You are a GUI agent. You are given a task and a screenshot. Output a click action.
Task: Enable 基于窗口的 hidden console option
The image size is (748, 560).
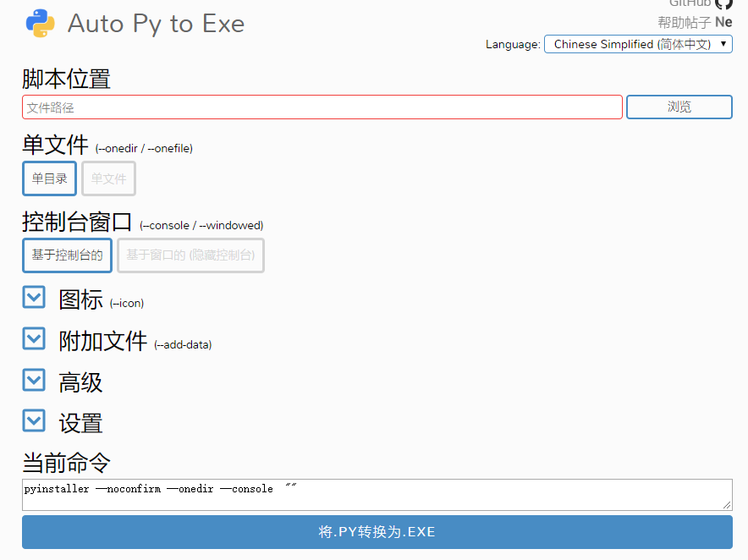point(190,255)
